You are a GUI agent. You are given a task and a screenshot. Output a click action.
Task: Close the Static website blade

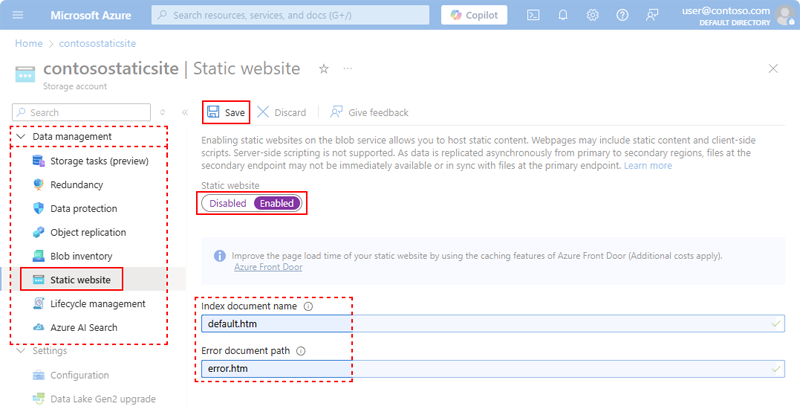click(x=773, y=68)
